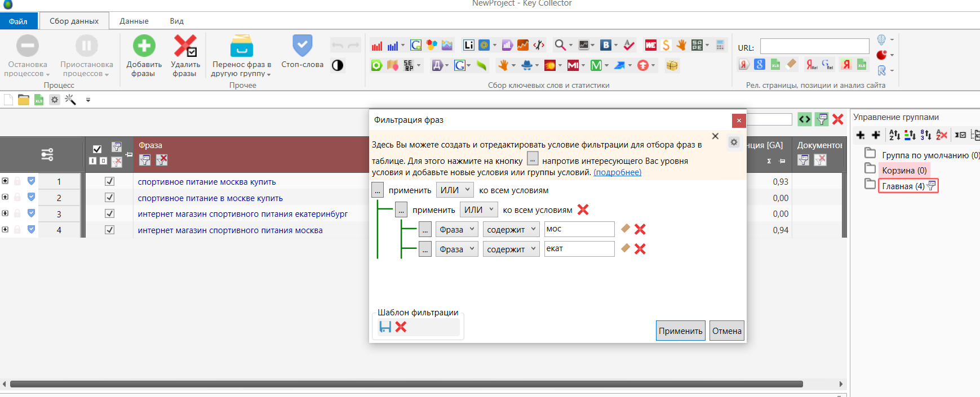Toggle the select-all checkbox in table header
Screen dimensions: 980x397
click(97, 149)
